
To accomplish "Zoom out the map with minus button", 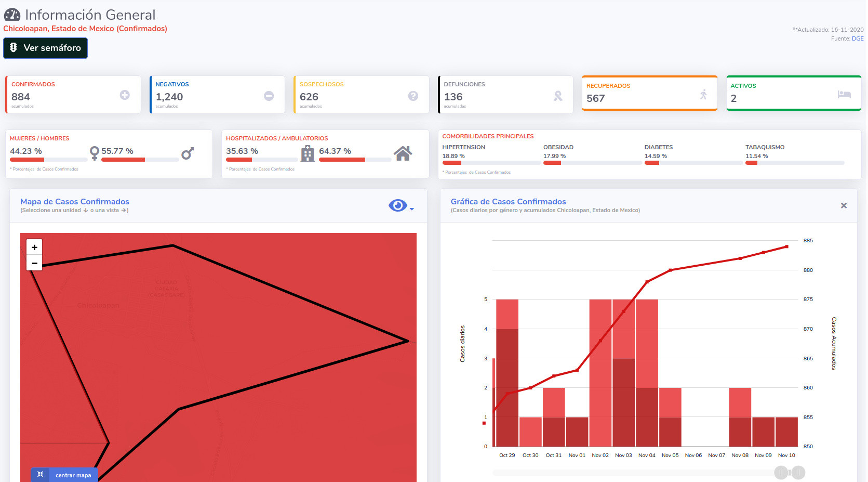I will [34, 263].
